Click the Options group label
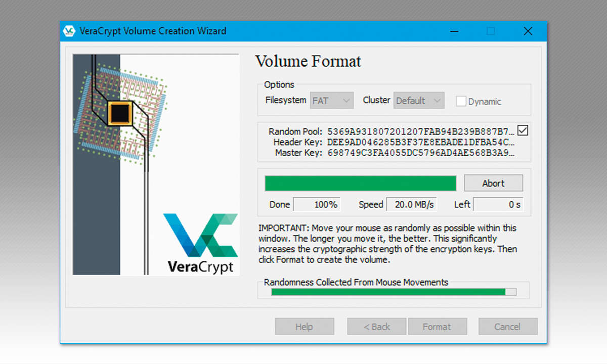The height and width of the screenshot is (364, 607). pos(279,85)
